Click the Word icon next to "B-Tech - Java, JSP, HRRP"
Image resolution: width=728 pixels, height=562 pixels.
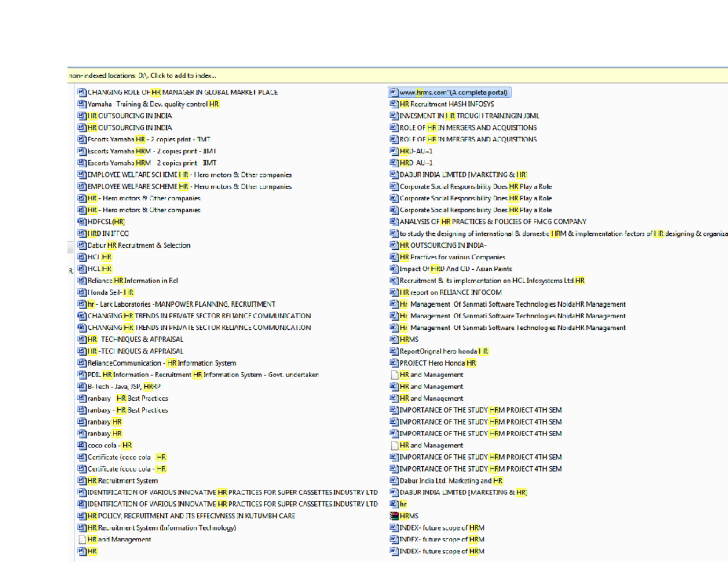click(x=81, y=386)
